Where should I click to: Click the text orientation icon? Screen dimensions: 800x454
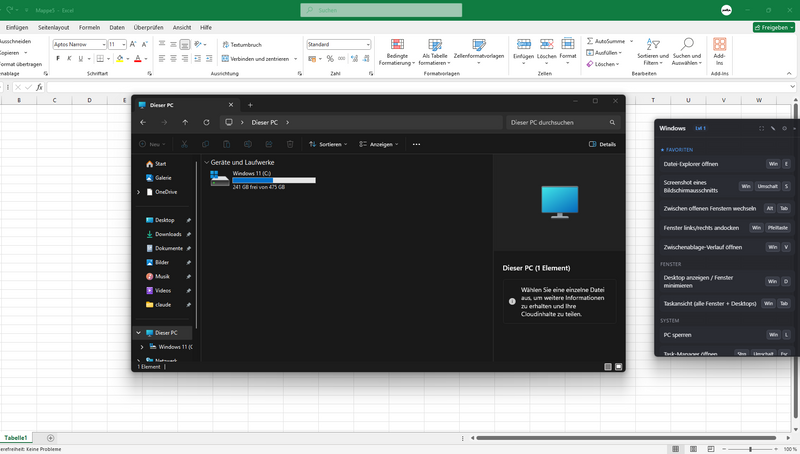[198, 44]
